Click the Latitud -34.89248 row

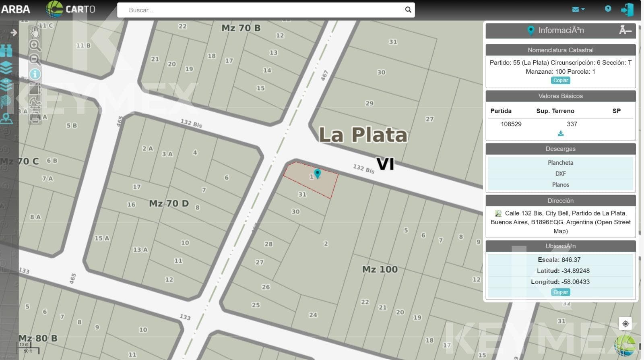pos(560,271)
